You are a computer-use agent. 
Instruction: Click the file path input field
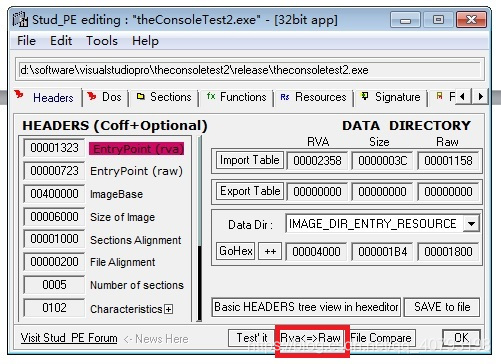point(250,70)
